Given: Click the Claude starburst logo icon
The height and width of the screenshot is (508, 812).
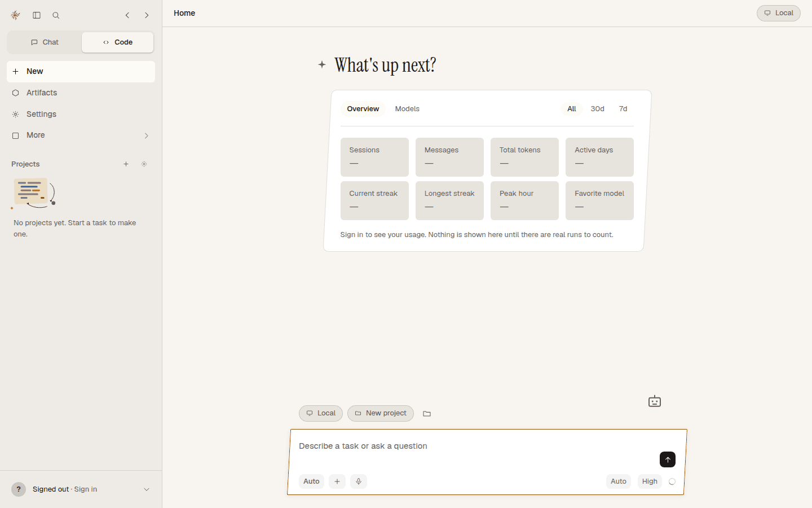Looking at the screenshot, I should [16, 15].
